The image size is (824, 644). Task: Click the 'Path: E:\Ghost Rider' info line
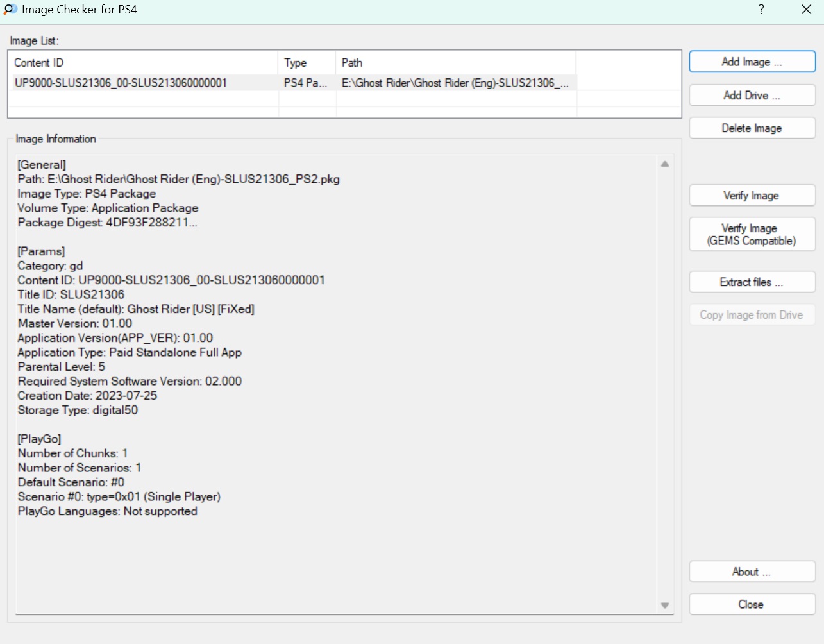tap(179, 179)
